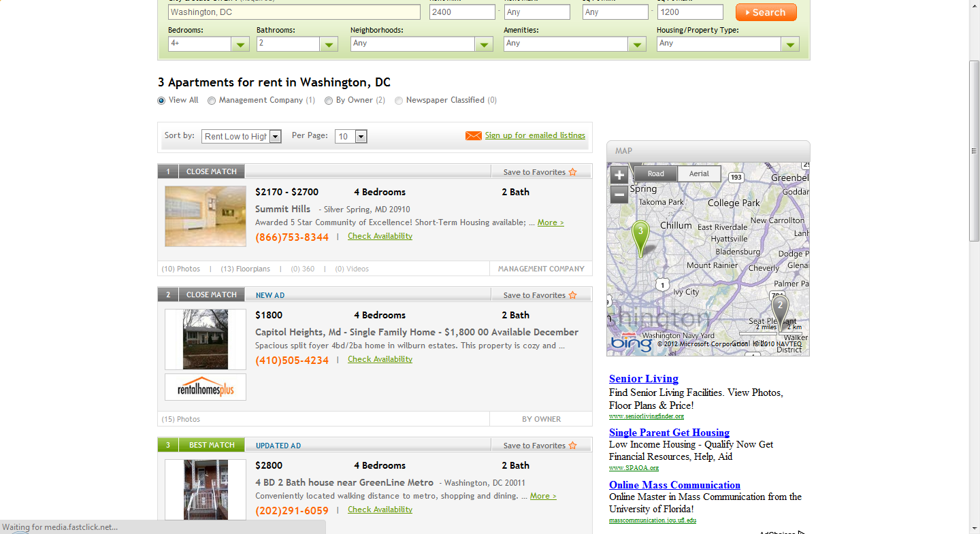Viewport: 980px width, 534px height.
Task: Check Availability for Summit Hills
Action: pos(380,236)
